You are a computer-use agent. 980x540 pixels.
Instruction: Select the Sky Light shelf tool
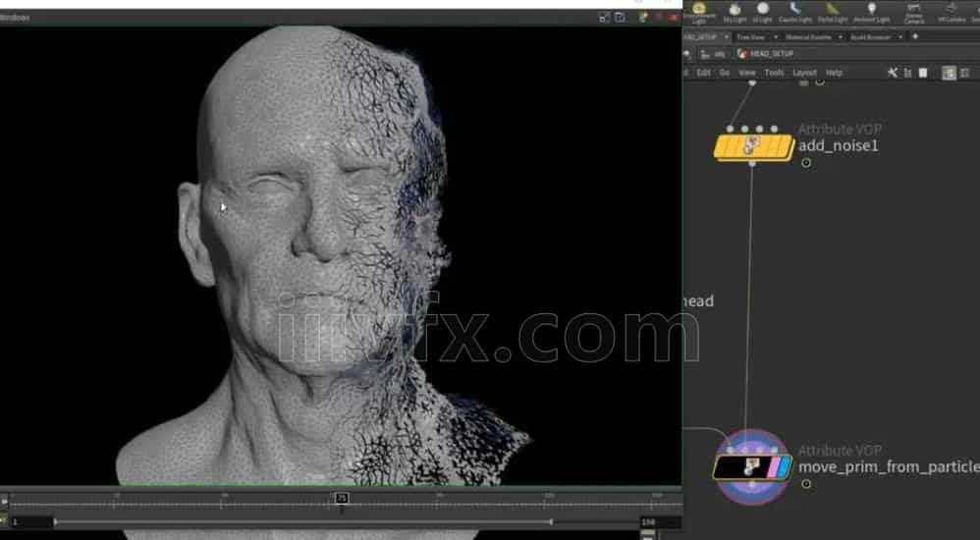(x=735, y=12)
